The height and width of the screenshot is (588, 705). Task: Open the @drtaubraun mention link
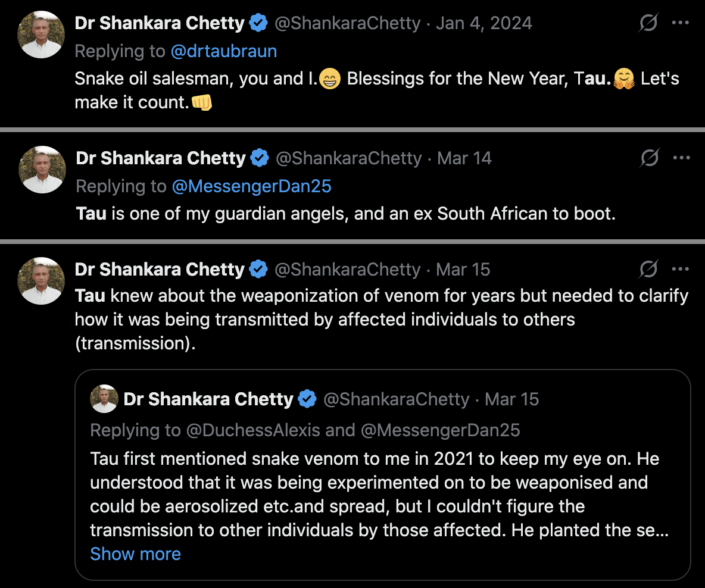coord(223,51)
